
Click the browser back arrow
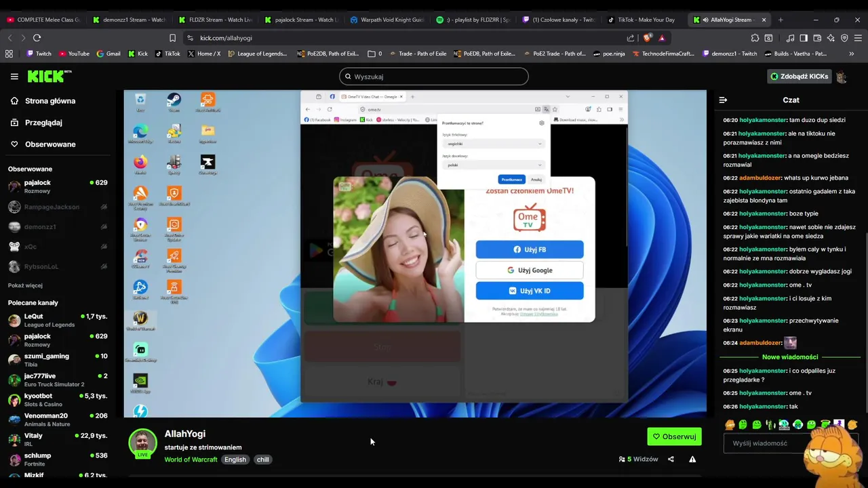pos(9,38)
